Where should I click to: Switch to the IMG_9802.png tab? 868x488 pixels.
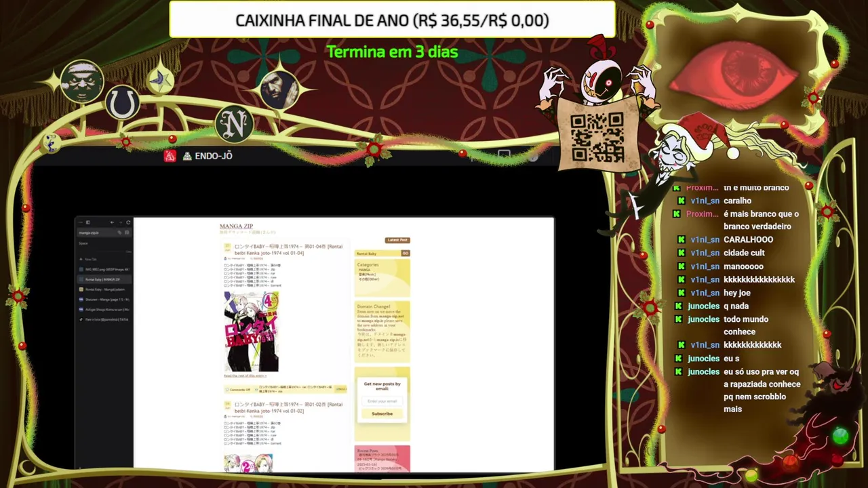(x=104, y=269)
